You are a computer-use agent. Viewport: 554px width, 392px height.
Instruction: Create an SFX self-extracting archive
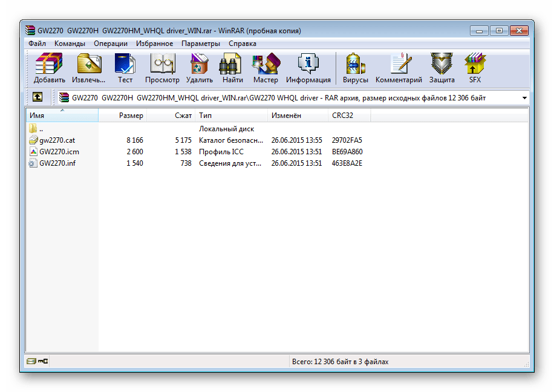click(x=475, y=68)
